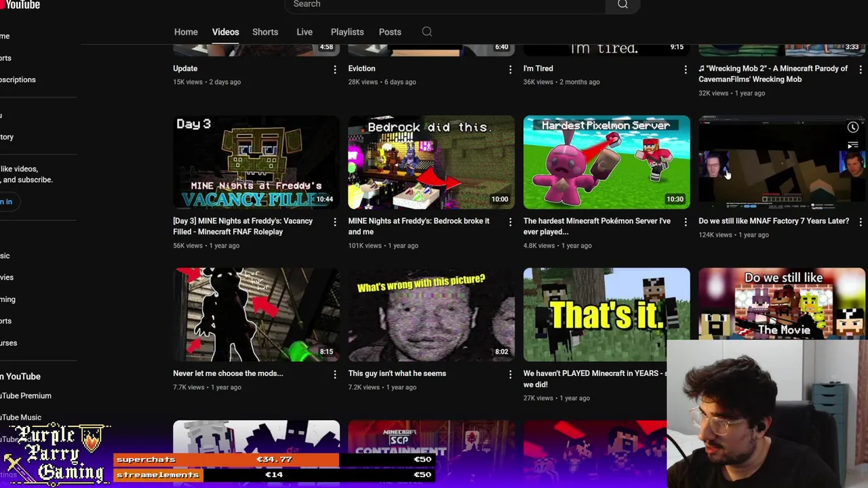Image resolution: width=868 pixels, height=488 pixels.
Task: Open options menu for I'm Tired video
Action: (x=686, y=69)
